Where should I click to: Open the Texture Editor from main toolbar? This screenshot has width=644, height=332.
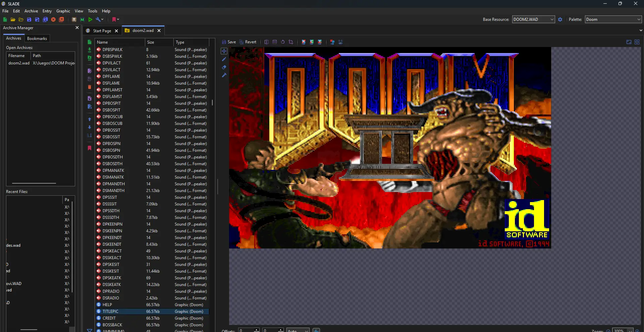point(74,19)
